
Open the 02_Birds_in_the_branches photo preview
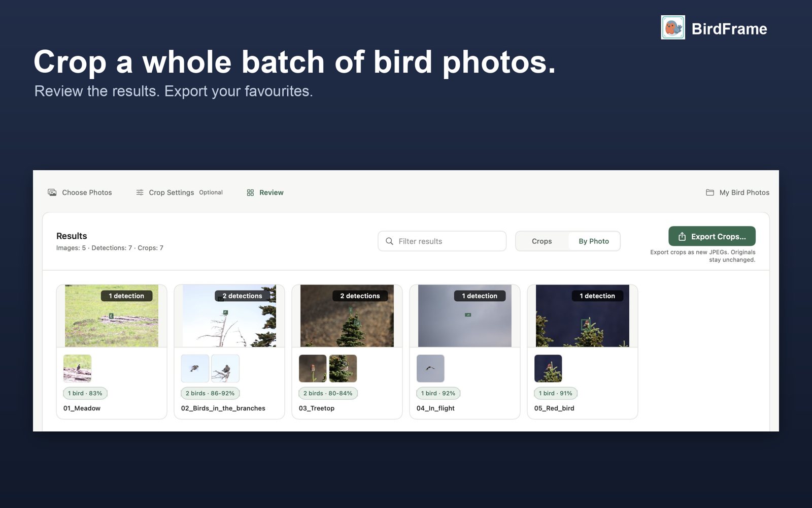click(229, 316)
